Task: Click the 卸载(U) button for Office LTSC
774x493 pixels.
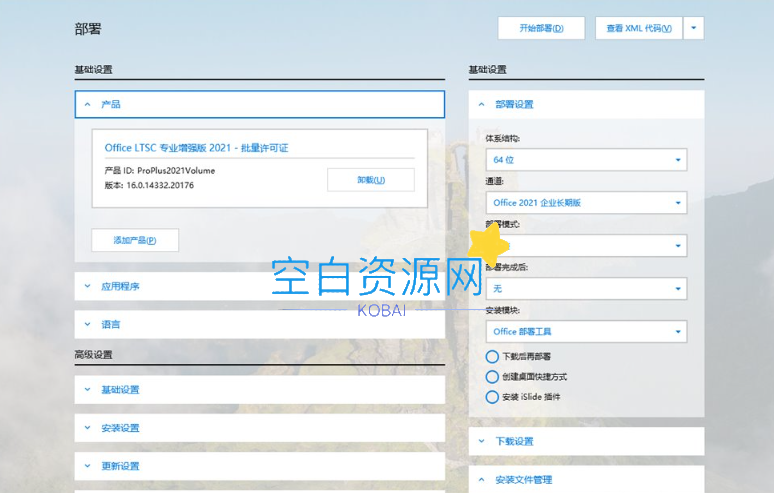Action: (x=371, y=180)
